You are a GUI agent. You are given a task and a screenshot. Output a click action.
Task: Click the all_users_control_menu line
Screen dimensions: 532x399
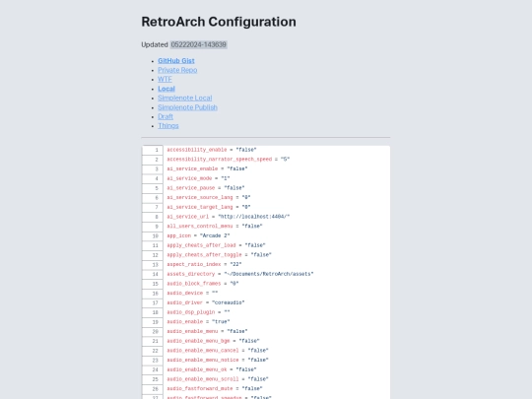215,226
